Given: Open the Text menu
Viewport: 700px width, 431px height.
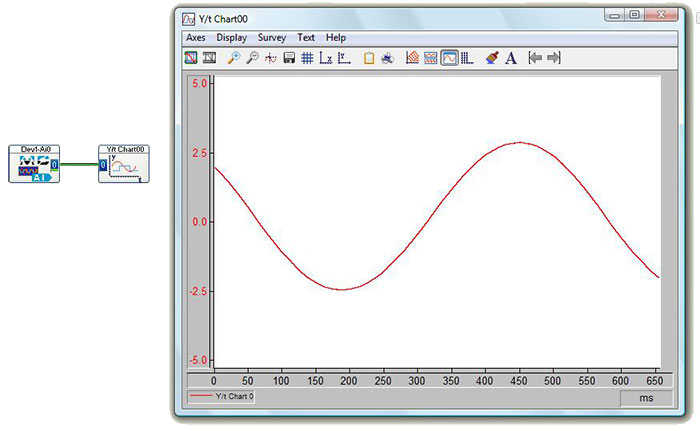Looking at the screenshot, I should 306,38.
